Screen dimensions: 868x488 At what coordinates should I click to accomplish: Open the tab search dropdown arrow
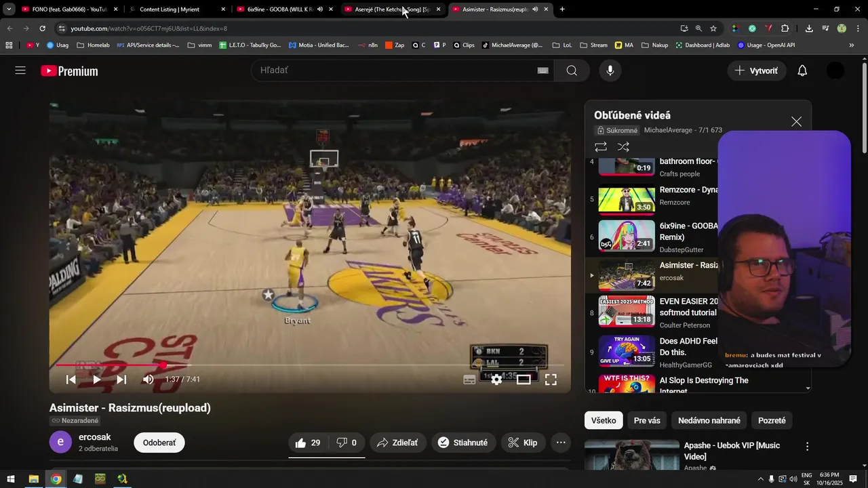click(x=9, y=9)
